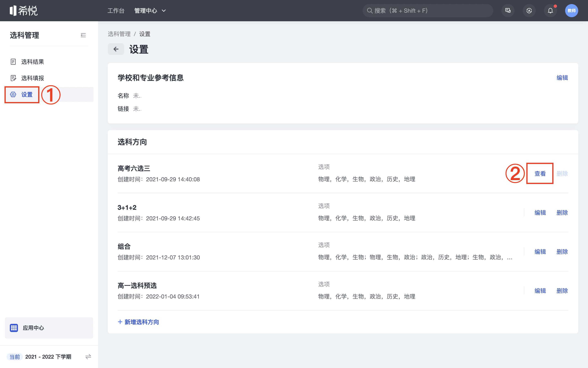Open the notifications bell
Image resolution: width=588 pixels, height=368 pixels.
[x=550, y=11]
